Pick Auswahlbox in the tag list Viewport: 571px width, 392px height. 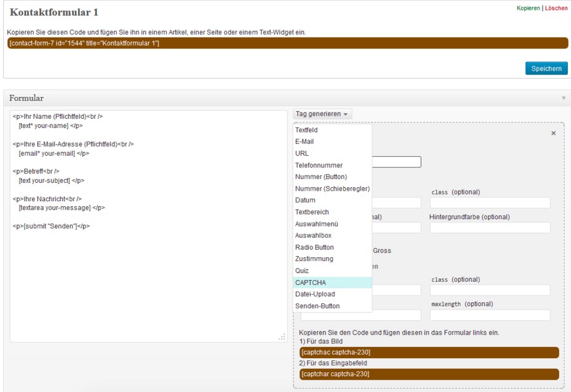coord(332,236)
